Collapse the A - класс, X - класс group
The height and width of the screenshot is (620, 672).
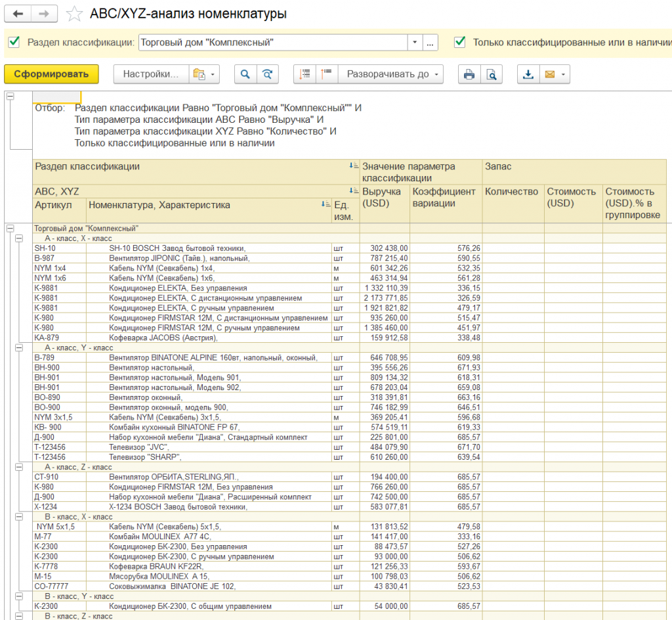point(19,238)
